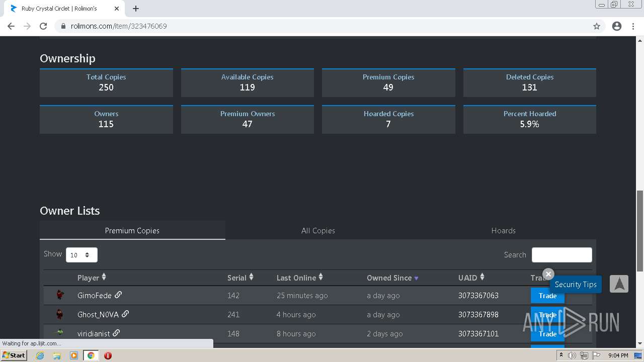Open Ghost_N0VA player name link
This screenshot has height=362, width=644.
click(x=98, y=314)
